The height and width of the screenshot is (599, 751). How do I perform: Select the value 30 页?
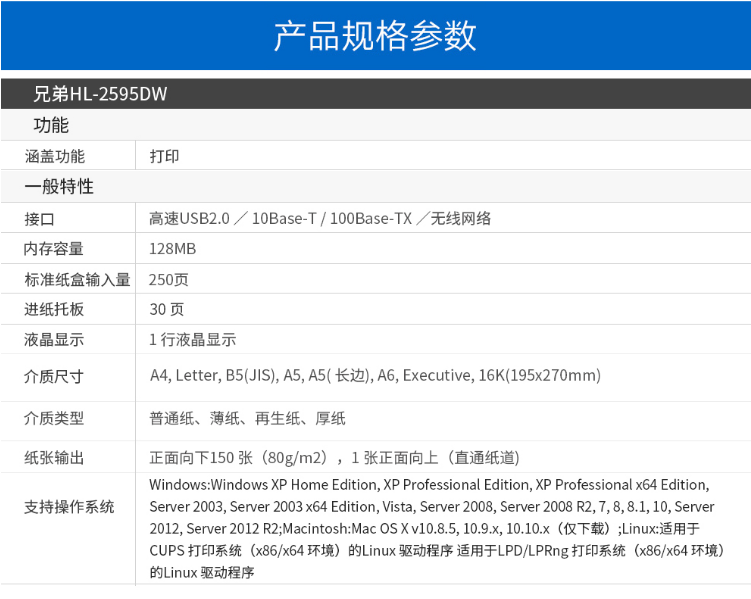pos(166,309)
